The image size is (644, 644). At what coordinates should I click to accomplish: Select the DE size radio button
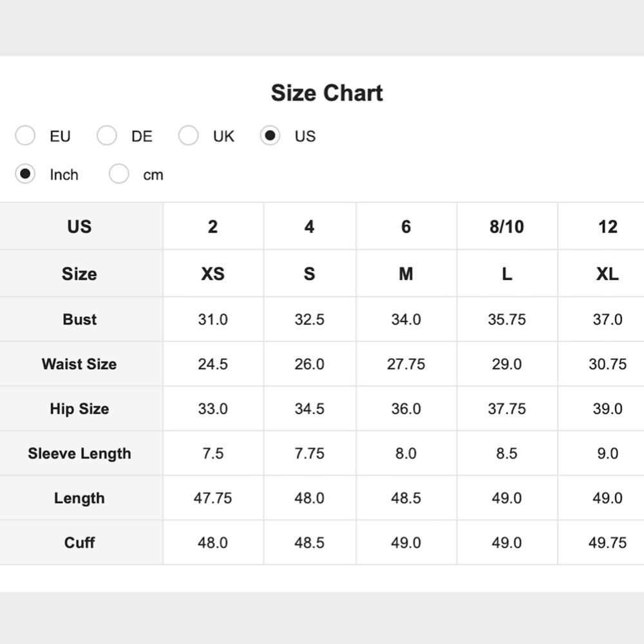(x=107, y=136)
